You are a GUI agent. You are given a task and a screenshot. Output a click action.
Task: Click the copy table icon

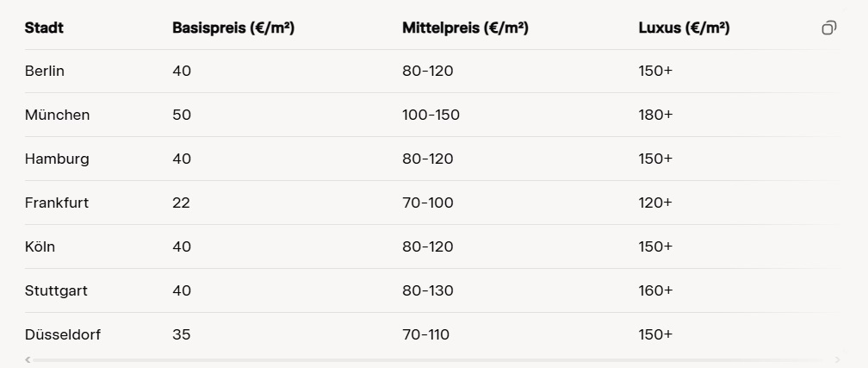coord(828,28)
